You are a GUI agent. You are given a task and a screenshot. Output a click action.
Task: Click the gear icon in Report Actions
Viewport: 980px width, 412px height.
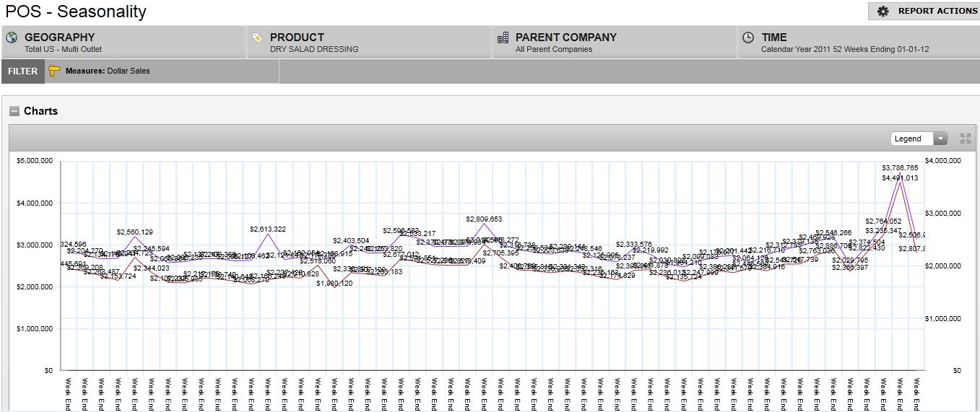point(883,11)
